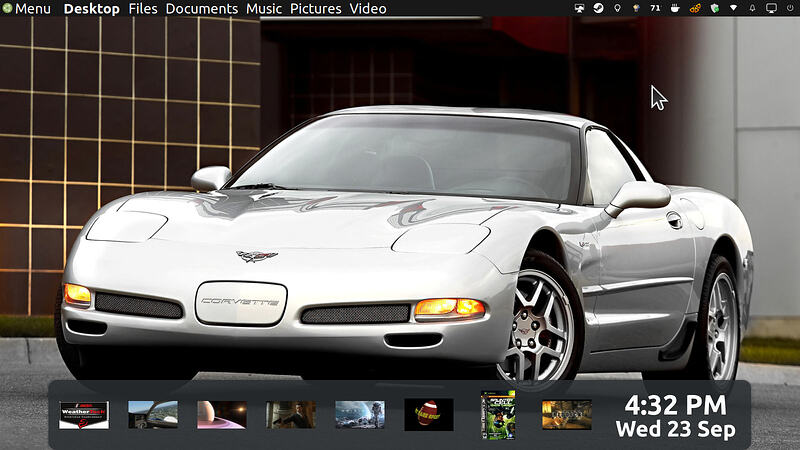Viewport: 800px width, 450px height.
Task: Open the notification bell indicator
Action: click(x=752, y=8)
